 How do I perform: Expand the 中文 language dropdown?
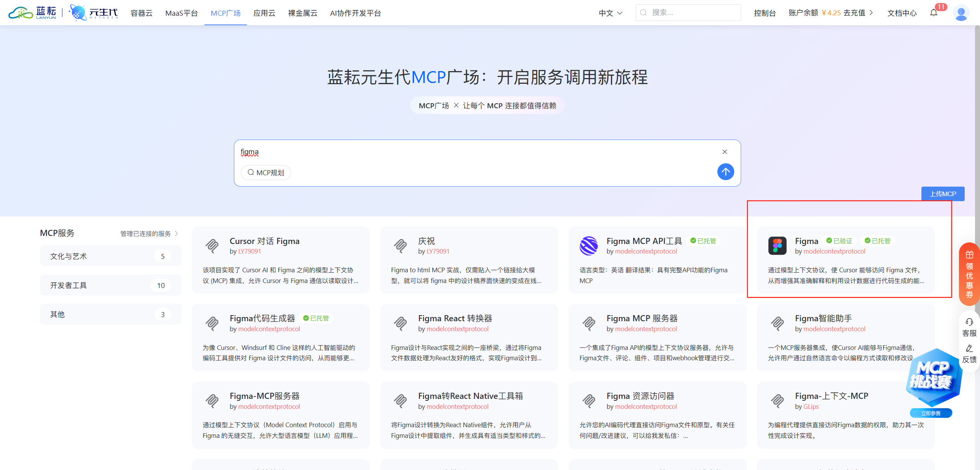[611, 13]
